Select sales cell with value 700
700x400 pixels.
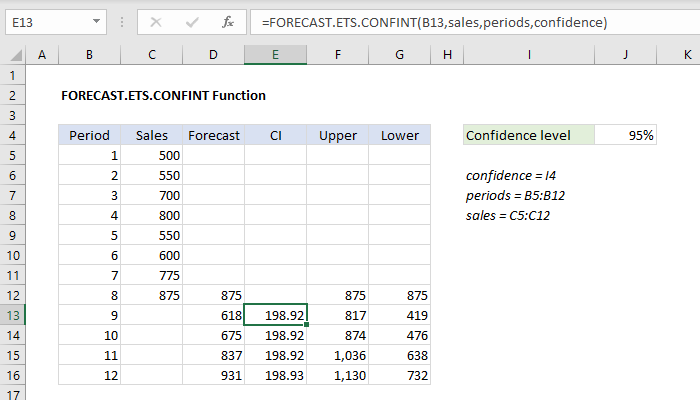152,195
